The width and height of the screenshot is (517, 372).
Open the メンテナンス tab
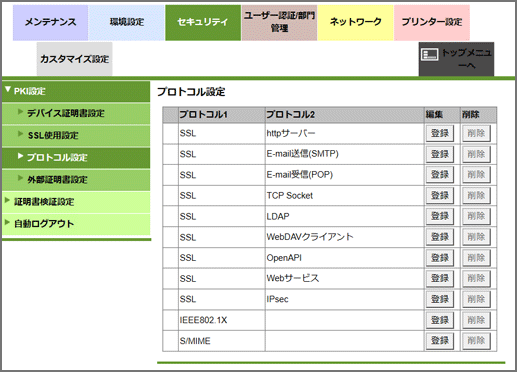(x=50, y=23)
